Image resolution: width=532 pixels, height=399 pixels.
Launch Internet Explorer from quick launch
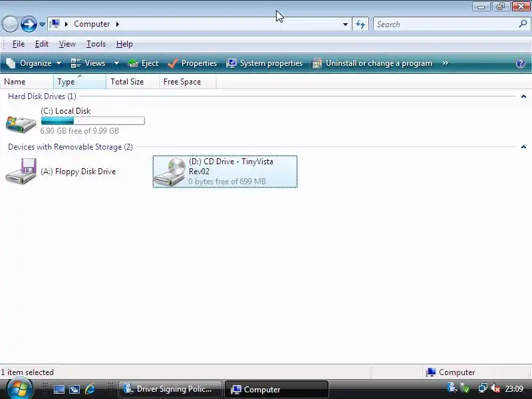(90, 389)
